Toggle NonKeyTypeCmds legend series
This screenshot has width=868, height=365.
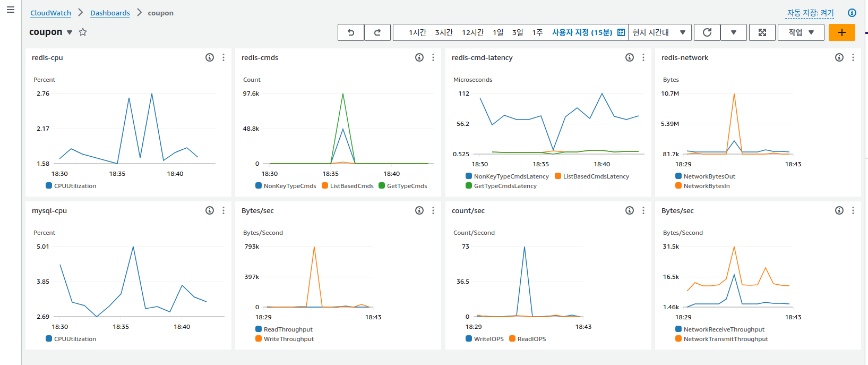tap(286, 186)
